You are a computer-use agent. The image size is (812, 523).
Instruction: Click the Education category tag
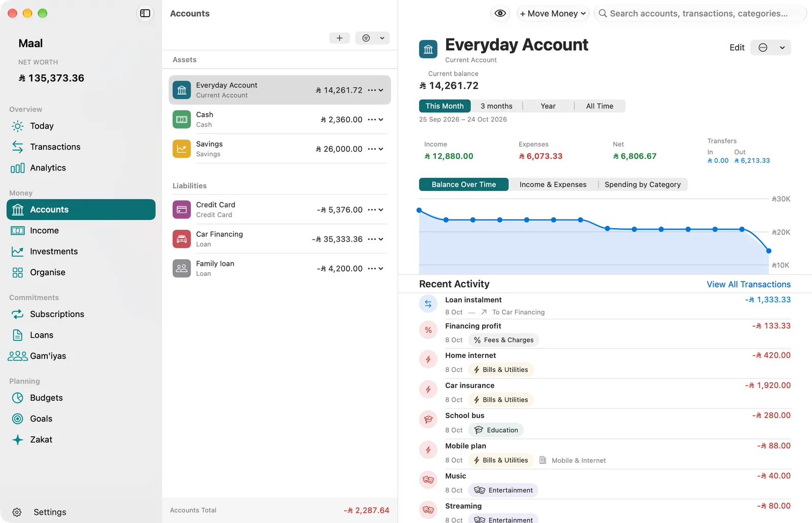pos(496,430)
